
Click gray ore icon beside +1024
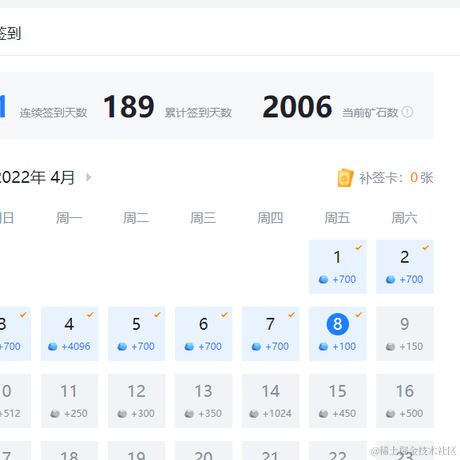tap(254, 414)
